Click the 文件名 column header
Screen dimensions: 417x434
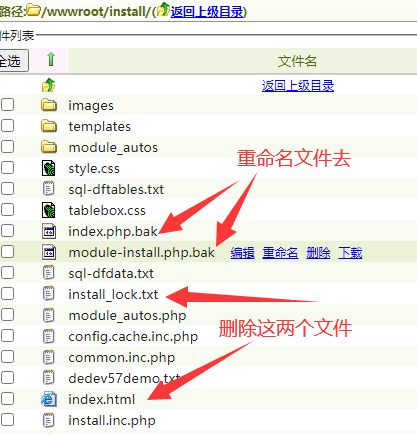click(x=297, y=61)
